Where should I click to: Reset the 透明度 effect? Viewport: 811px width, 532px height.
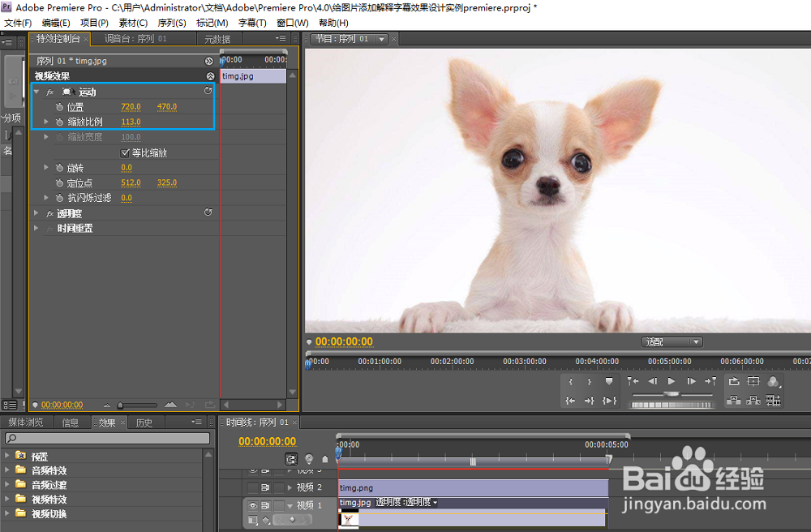click(x=208, y=212)
